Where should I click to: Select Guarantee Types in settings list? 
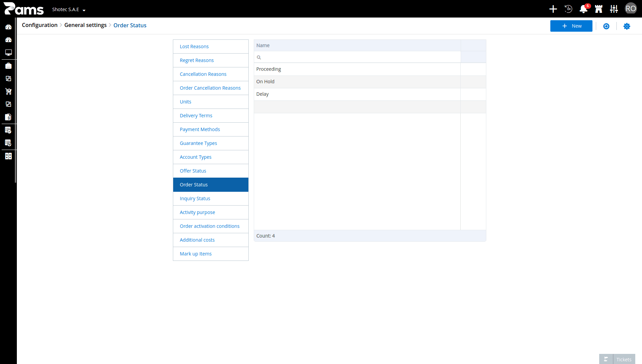[x=211, y=143]
